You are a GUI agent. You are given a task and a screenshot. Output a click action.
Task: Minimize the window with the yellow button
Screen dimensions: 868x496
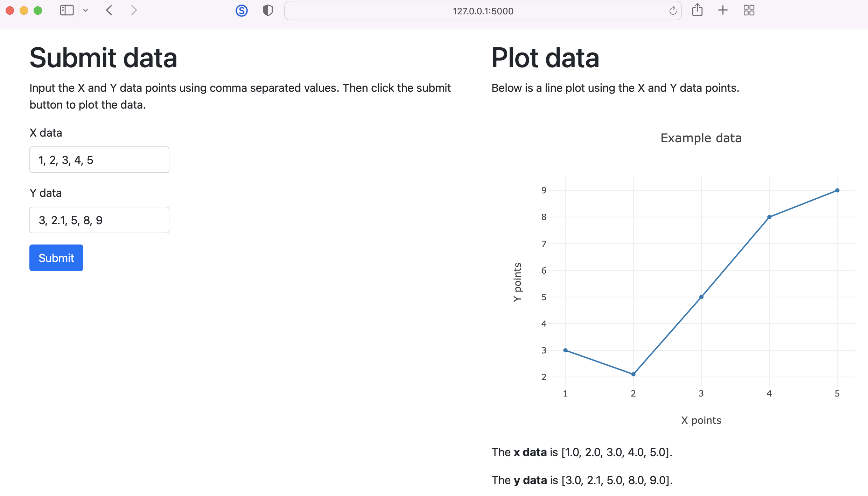(x=24, y=11)
